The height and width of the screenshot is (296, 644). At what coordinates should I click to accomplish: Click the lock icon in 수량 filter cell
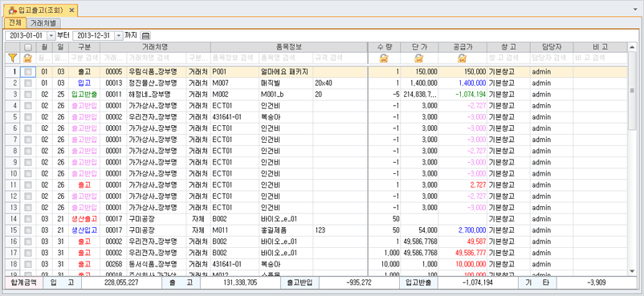384,58
